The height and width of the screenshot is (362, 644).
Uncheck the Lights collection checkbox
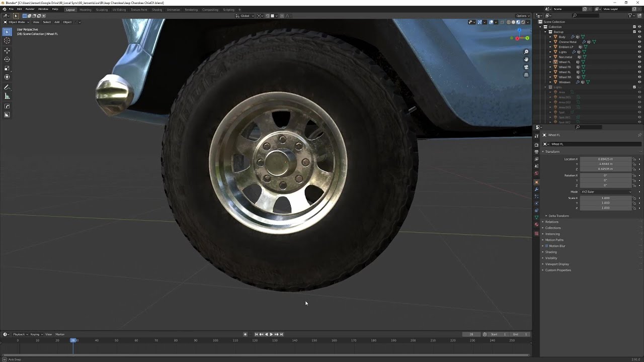pos(634,87)
